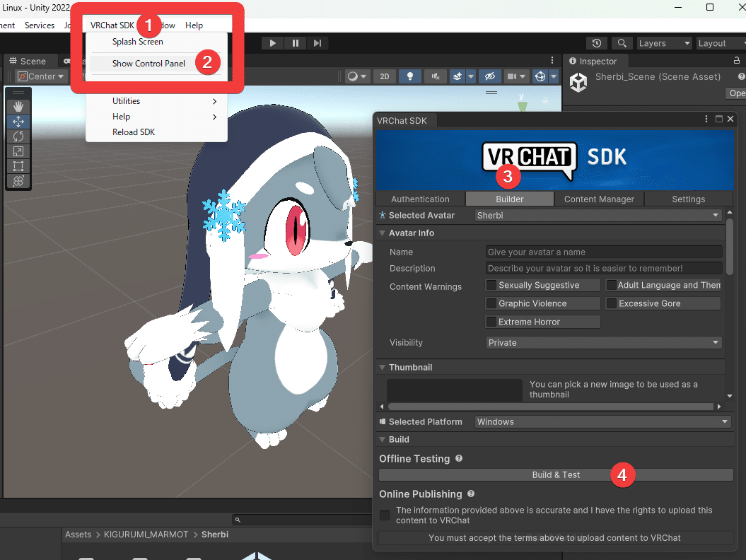Click the SDK panel horizontal scrollbar
Viewport: 746px width, 560px height.
(x=550, y=407)
